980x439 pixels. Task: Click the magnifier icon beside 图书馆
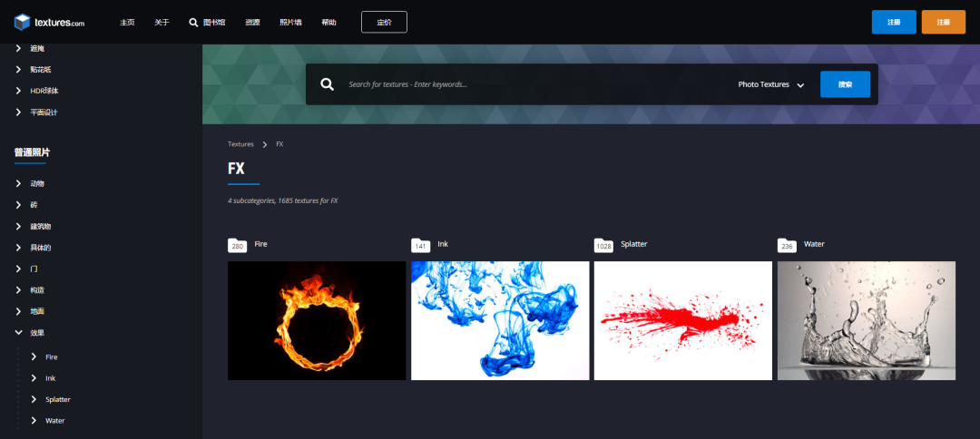click(x=194, y=23)
